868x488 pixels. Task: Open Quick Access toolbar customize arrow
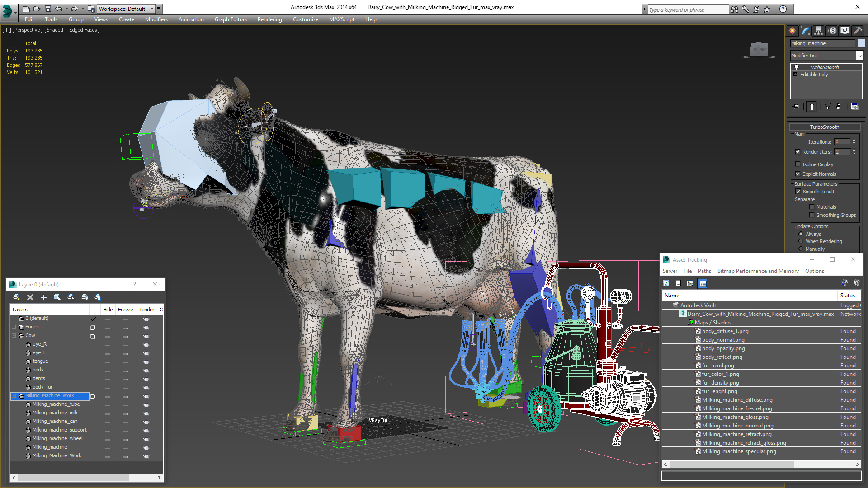(159, 9)
